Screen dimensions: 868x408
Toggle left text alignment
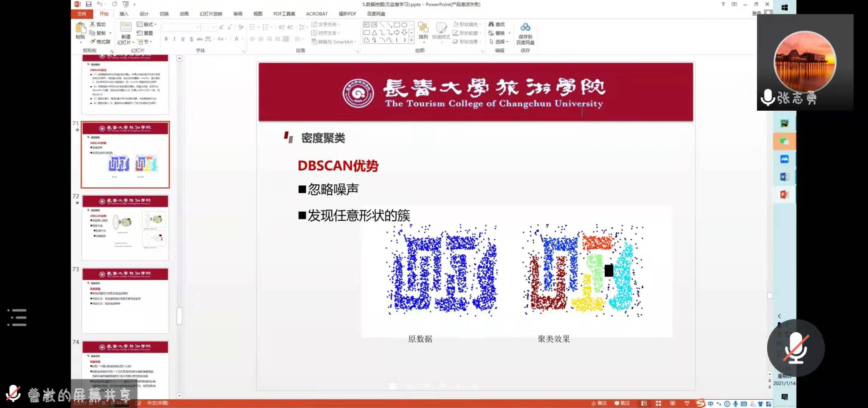point(252,39)
